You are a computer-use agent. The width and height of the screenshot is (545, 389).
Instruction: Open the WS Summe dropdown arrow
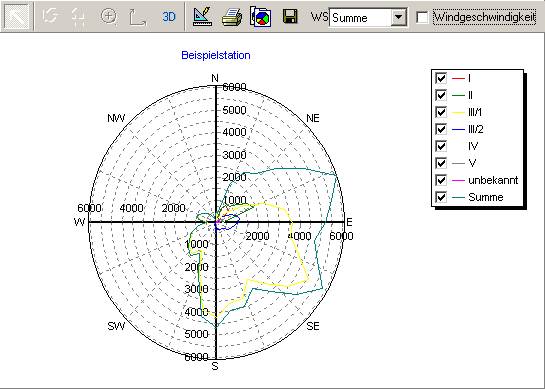pos(398,17)
